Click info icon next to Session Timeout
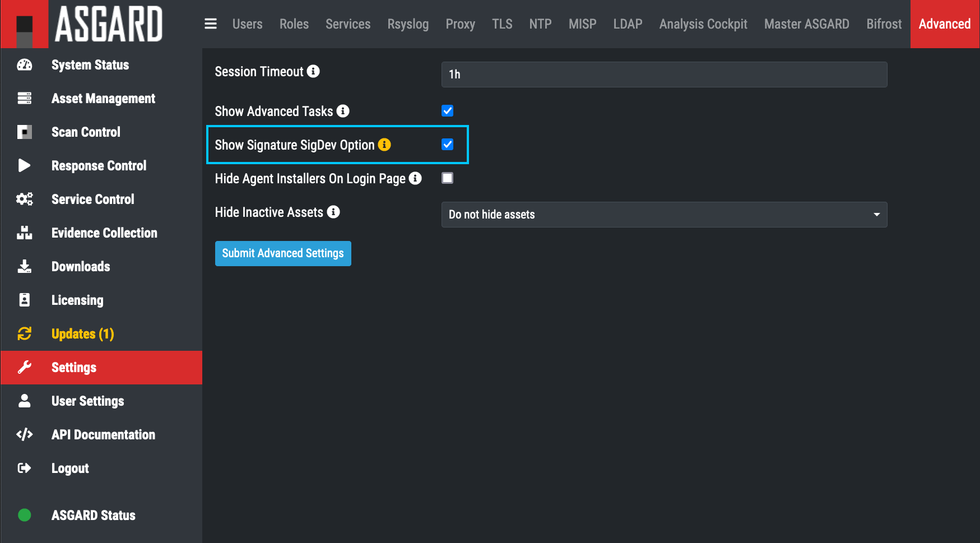Image resolution: width=980 pixels, height=543 pixels. coord(313,71)
